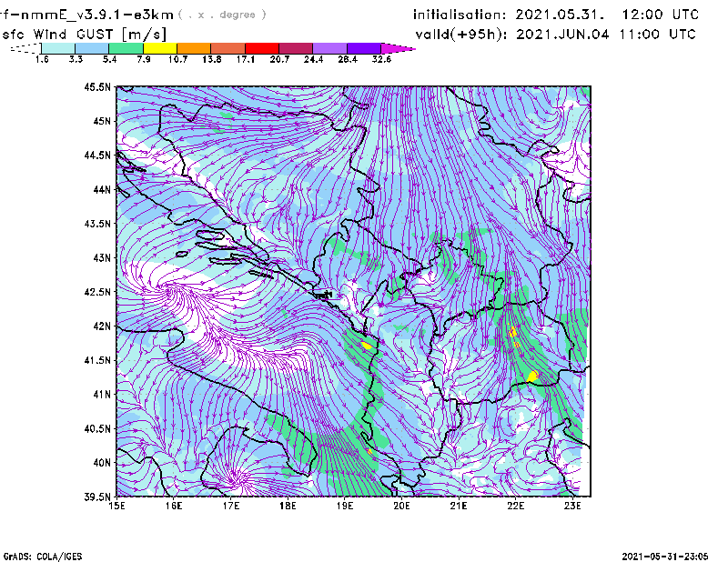Click the '45.5N' latitude axis label
This screenshot has height=562, width=728.
click(x=97, y=86)
